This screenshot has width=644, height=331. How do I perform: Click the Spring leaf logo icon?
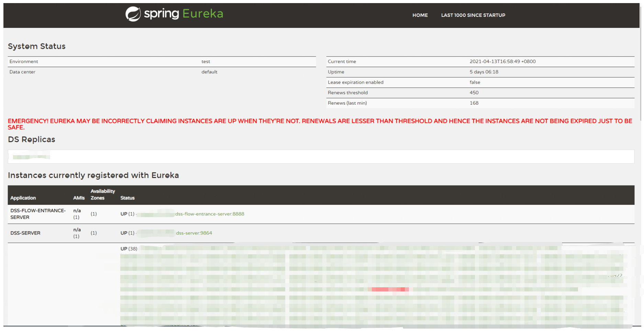coord(133,14)
